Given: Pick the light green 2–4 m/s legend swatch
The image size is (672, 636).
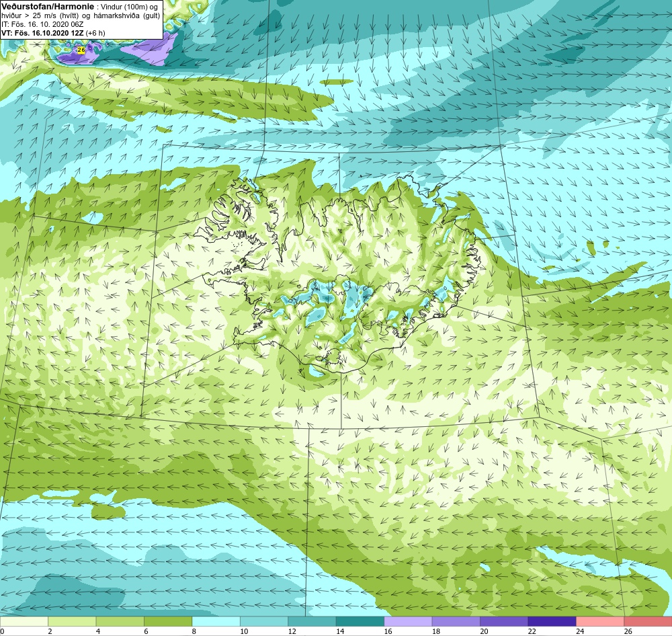Looking at the screenshot, I should pyautogui.click(x=72, y=621).
